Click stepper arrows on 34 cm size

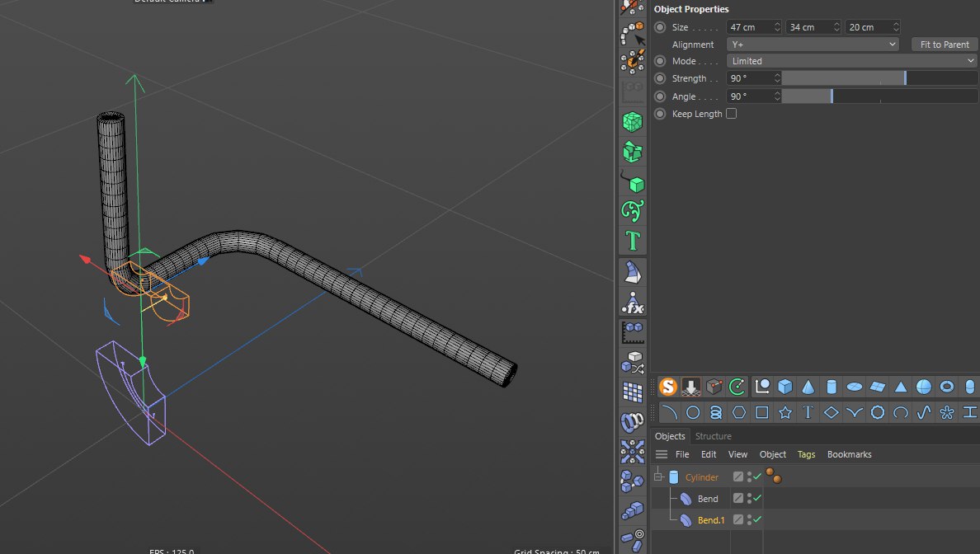coord(836,27)
